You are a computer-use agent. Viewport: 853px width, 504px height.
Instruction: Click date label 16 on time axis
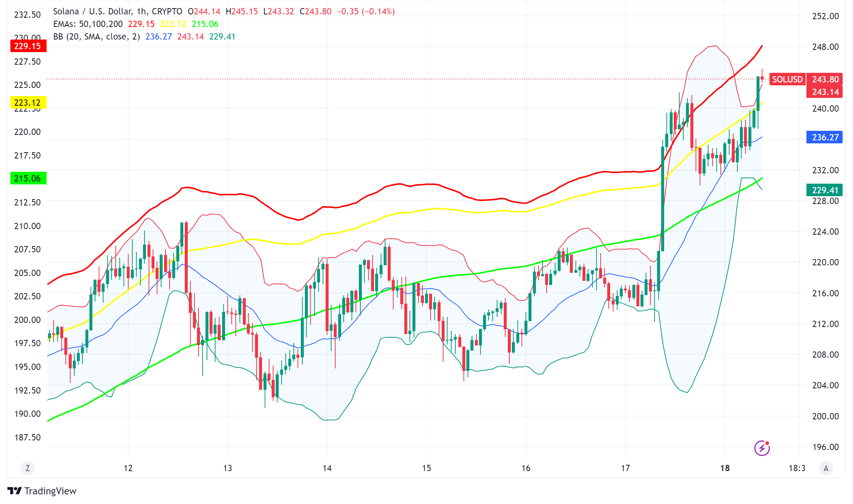pos(526,468)
